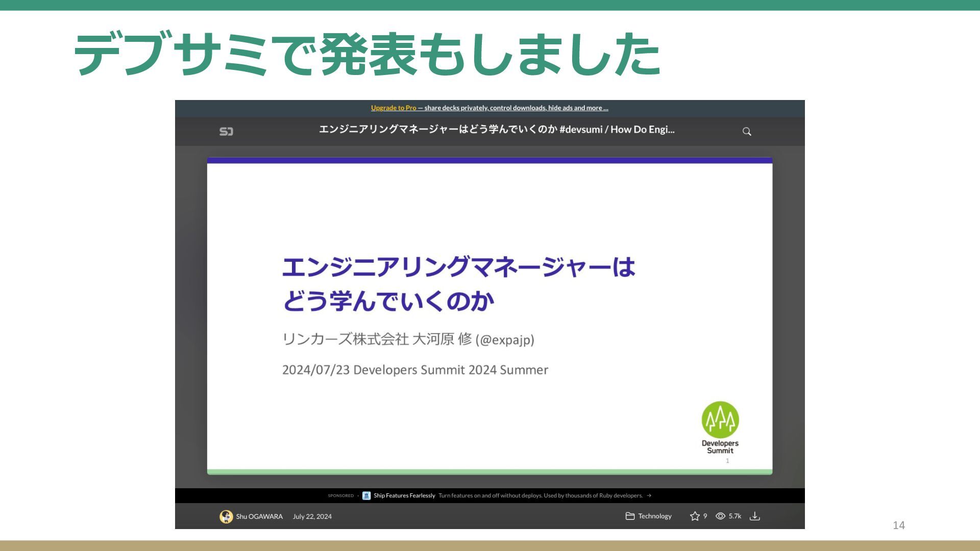Click the deck title with #devsumi
Viewport: 980px width, 551px height.
pyautogui.click(x=496, y=130)
